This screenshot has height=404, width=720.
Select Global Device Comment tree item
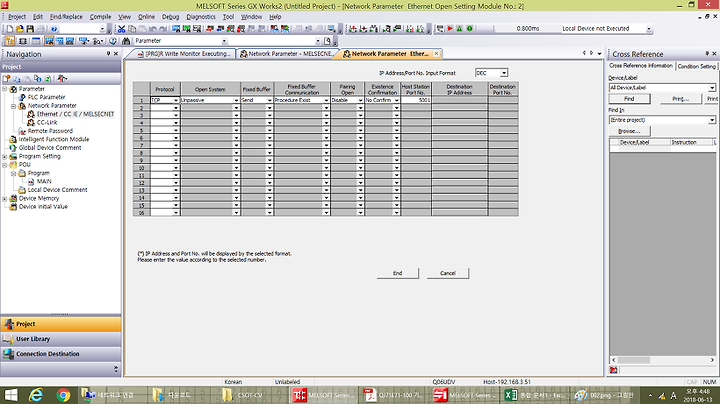tap(50, 148)
